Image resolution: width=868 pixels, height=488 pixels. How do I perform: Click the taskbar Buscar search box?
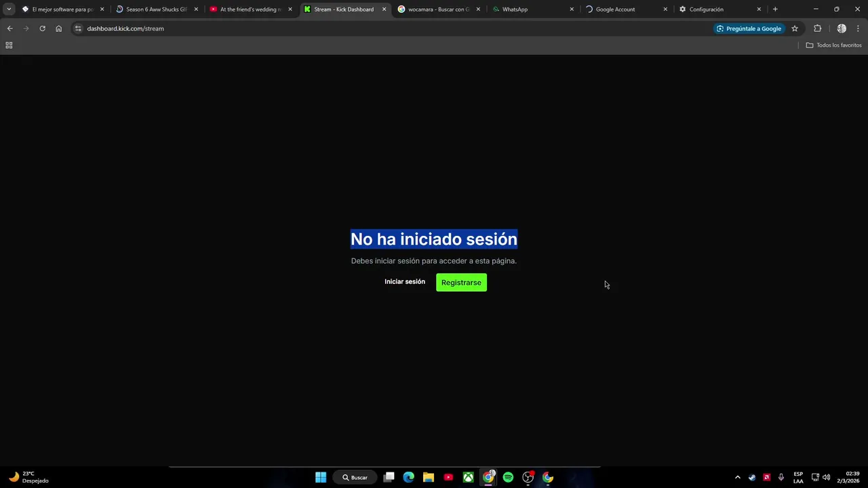355,477
